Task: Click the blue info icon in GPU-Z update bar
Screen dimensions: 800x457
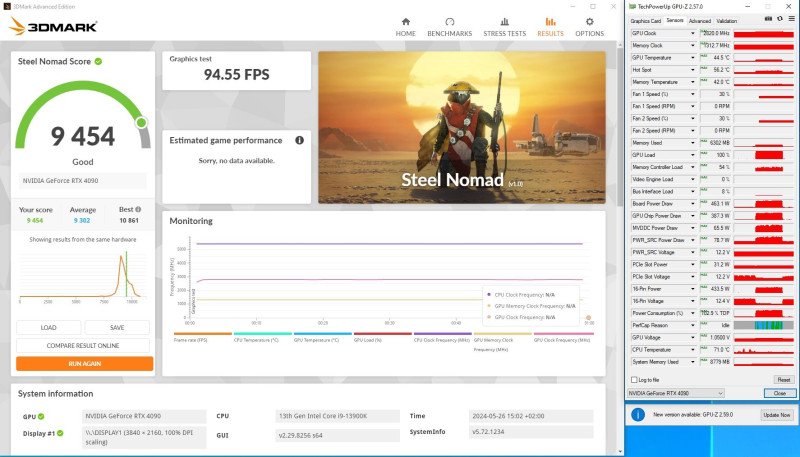Action: click(x=638, y=415)
